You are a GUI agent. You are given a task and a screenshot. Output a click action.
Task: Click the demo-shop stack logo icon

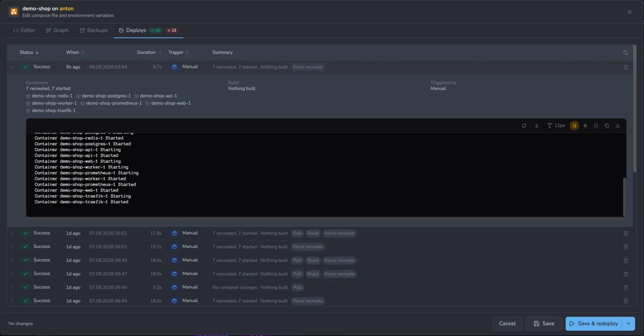[14, 12]
